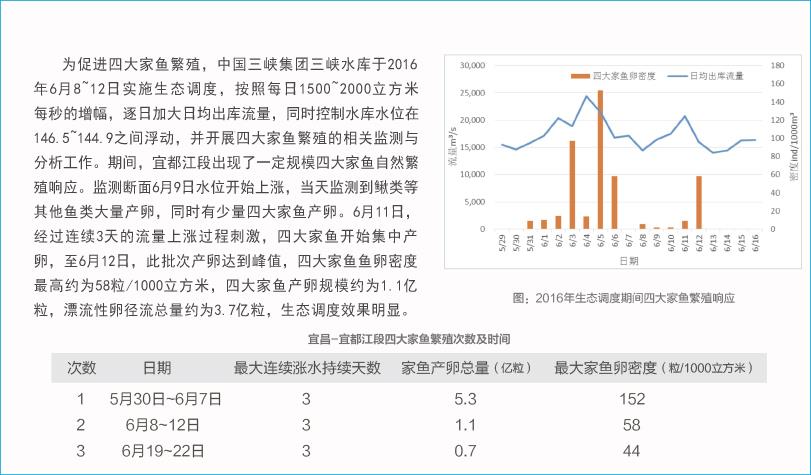Select the 次数 column header
The height and width of the screenshot is (475, 811).
click(x=82, y=367)
